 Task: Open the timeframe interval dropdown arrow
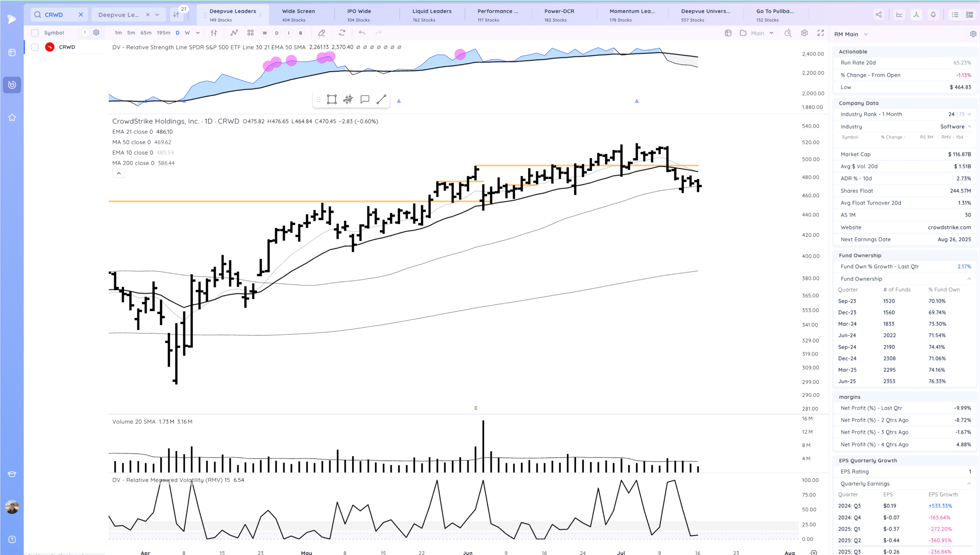coord(198,33)
